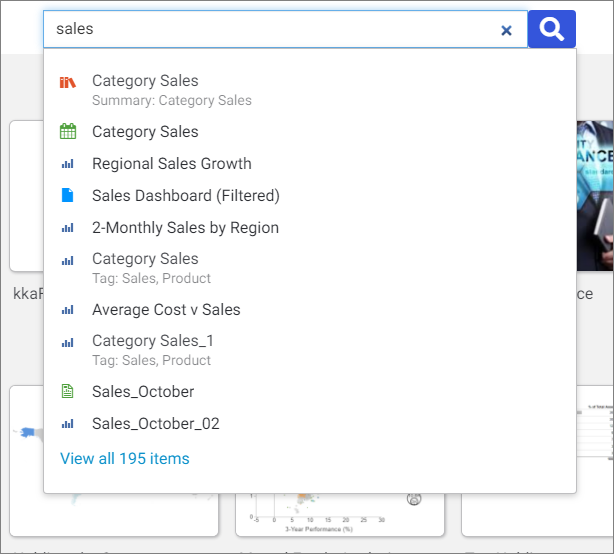This screenshot has width=614, height=554.
Task: Click the green calendar grid icon
Action: click(x=68, y=132)
